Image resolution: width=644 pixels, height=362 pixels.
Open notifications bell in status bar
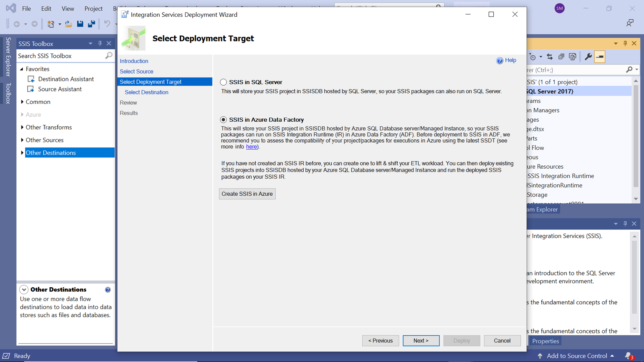tap(628, 356)
